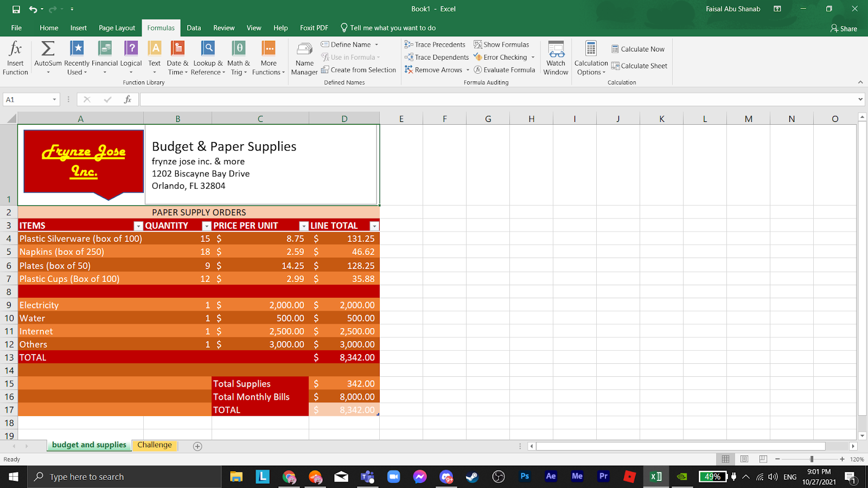Expand Error Checking dropdown arrow
The width and height of the screenshot is (868, 488).
pos(533,57)
